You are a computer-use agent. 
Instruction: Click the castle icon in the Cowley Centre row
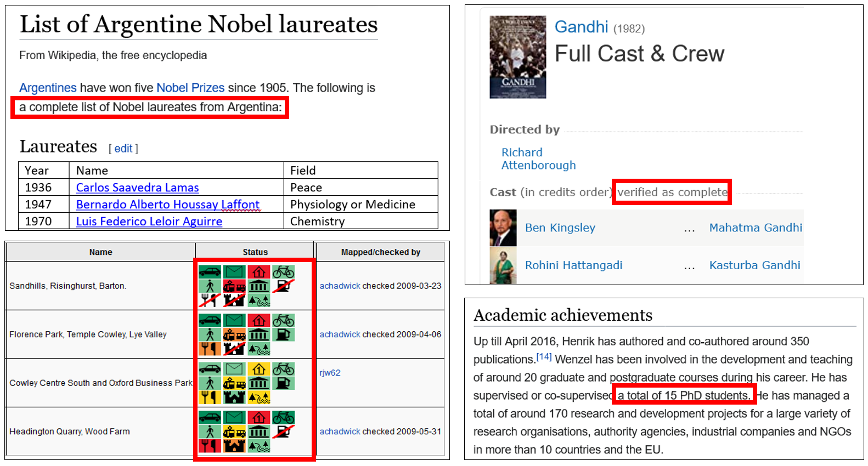tap(234, 397)
